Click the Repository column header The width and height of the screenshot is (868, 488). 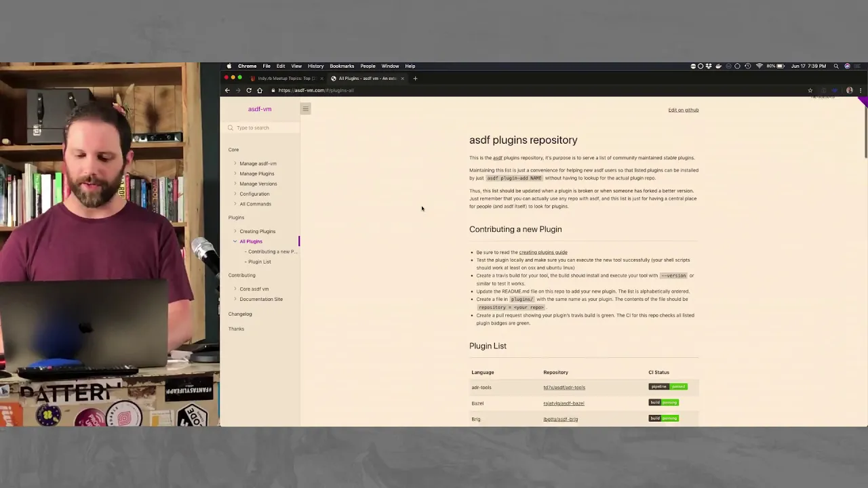point(555,372)
